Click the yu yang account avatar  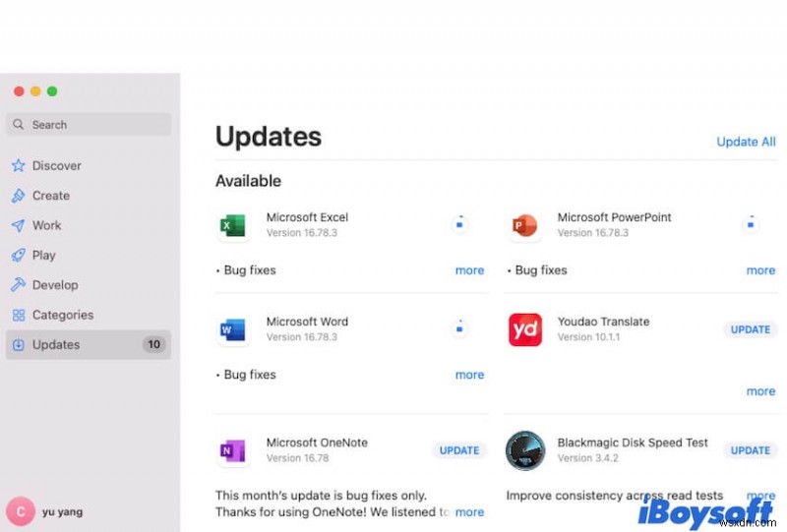pos(21,511)
